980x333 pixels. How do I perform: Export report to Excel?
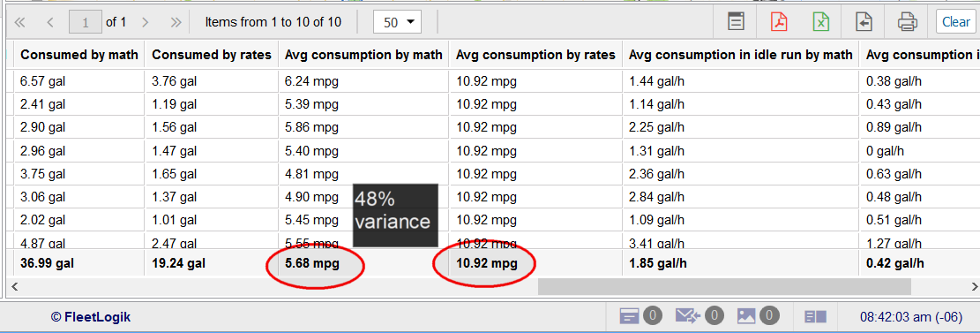[x=821, y=22]
